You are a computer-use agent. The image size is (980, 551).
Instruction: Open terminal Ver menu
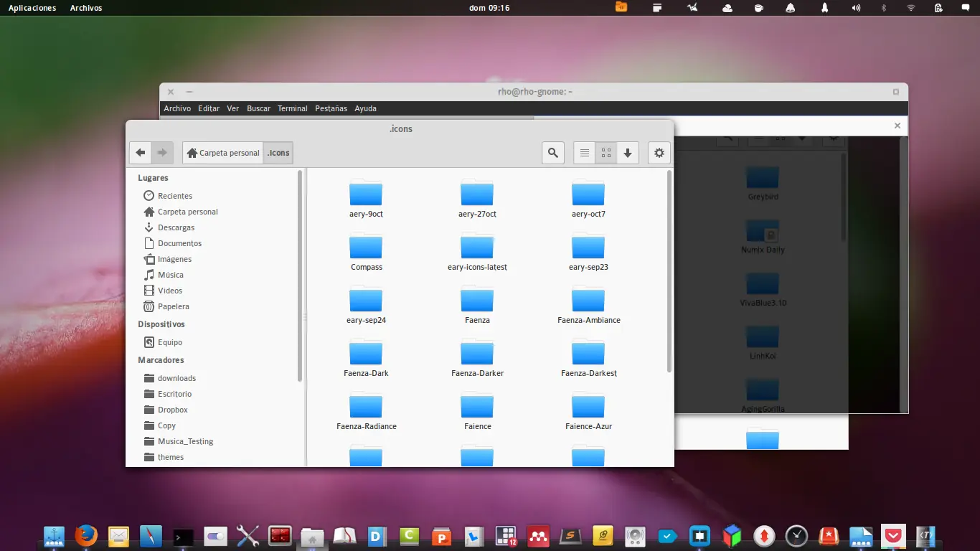pyautogui.click(x=232, y=108)
